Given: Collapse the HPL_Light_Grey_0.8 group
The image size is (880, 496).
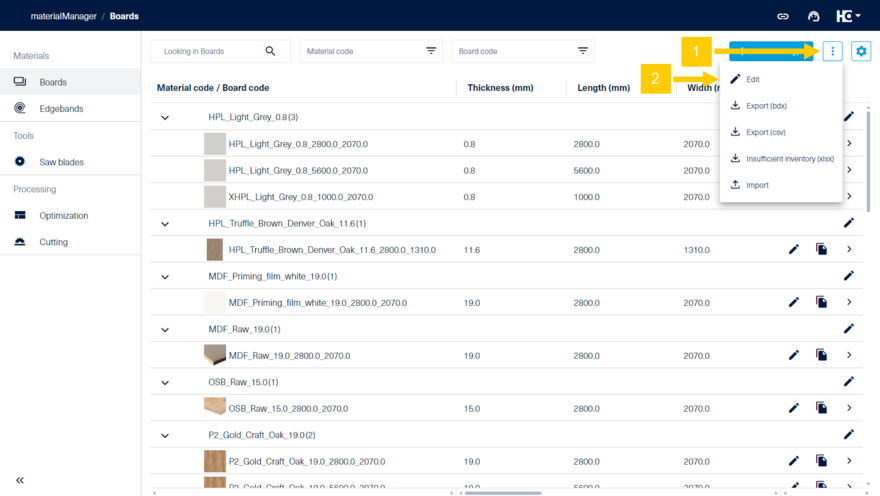Looking at the screenshot, I should (165, 118).
